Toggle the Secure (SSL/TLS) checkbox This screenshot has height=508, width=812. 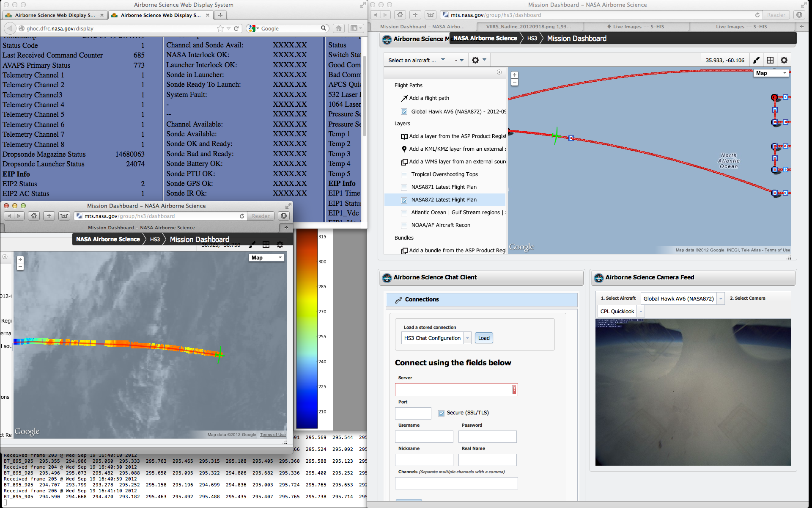(441, 413)
